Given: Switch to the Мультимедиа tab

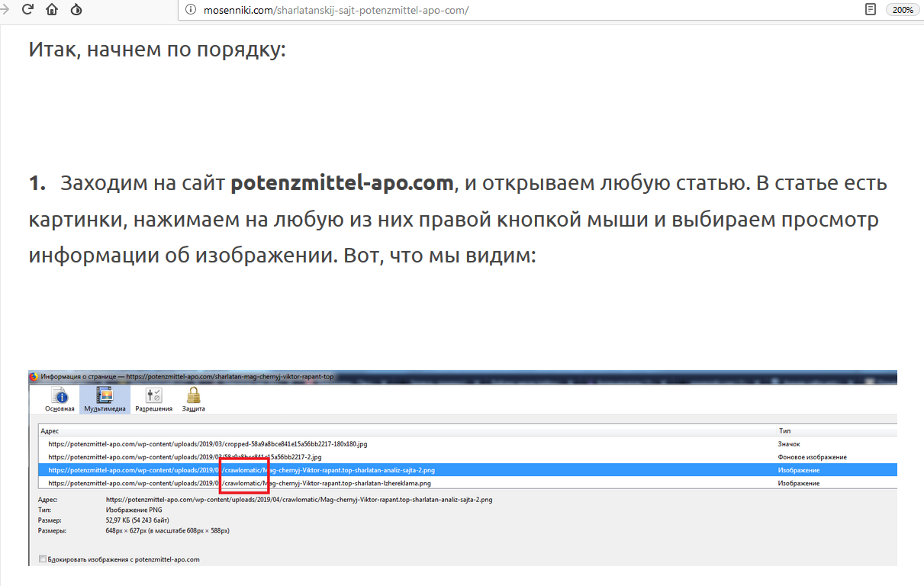Looking at the screenshot, I should pyautogui.click(x=105, y=399).
